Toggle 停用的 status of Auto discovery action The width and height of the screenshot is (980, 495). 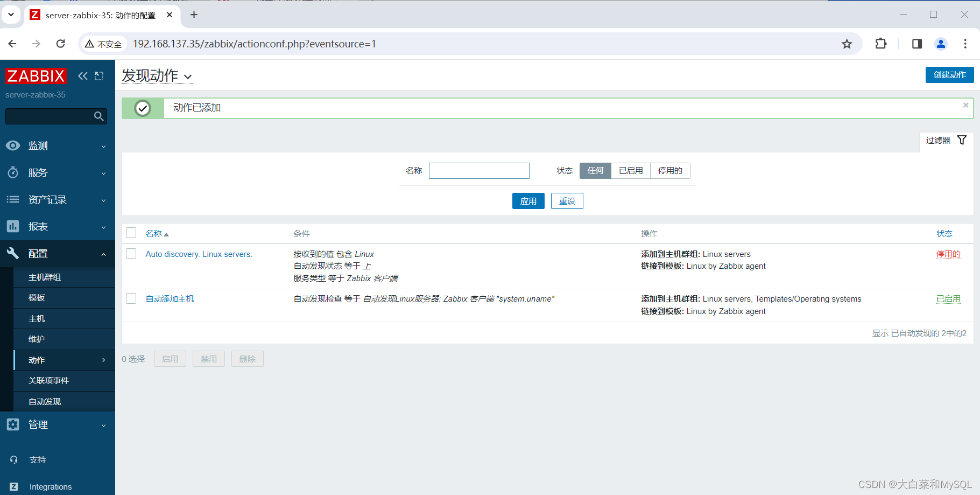[x=948, y=254]
